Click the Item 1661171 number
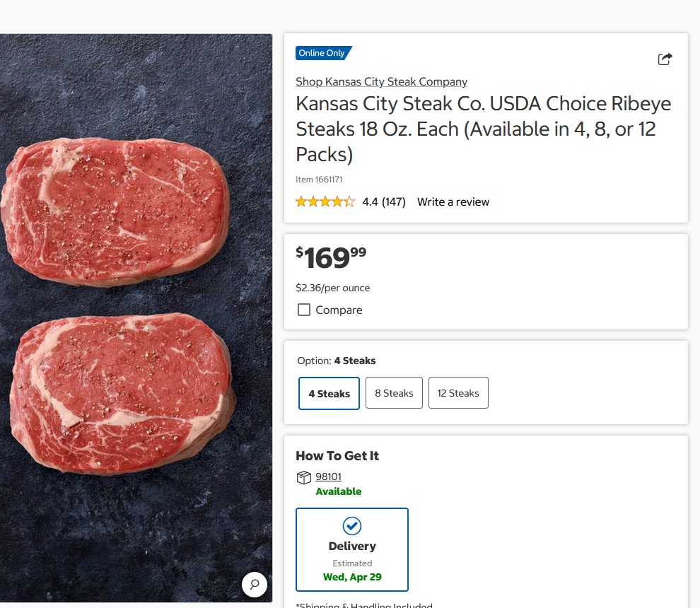Viewport: 700px width, 608px height. coord(319,180)
